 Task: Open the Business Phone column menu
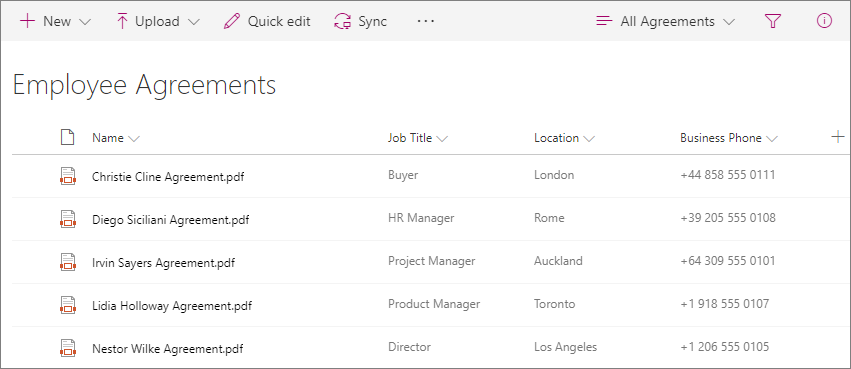point(729,138)
